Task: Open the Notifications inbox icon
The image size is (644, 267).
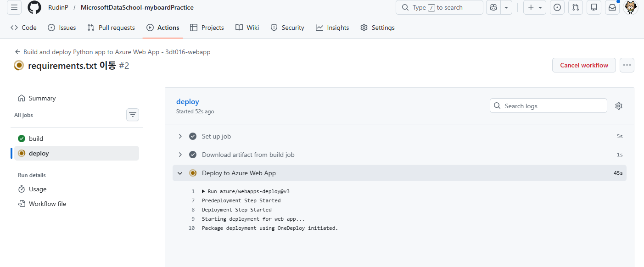Action: [612, 7]
